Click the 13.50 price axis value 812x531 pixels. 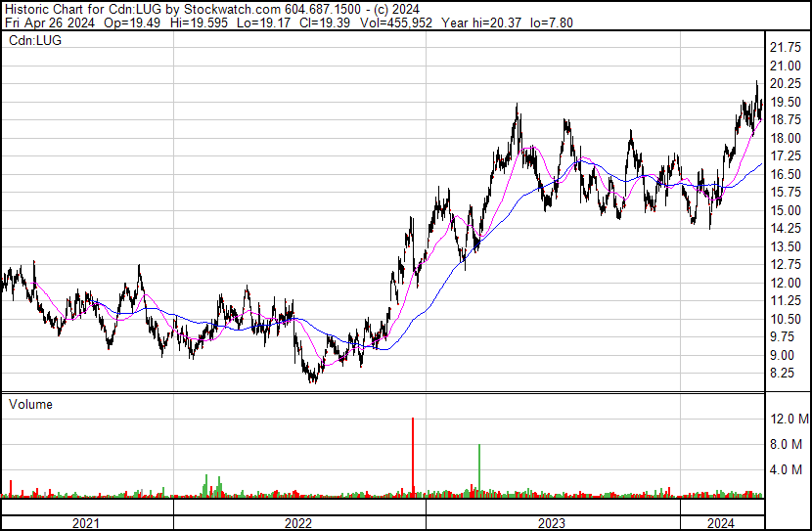click(x=786, y=246)
